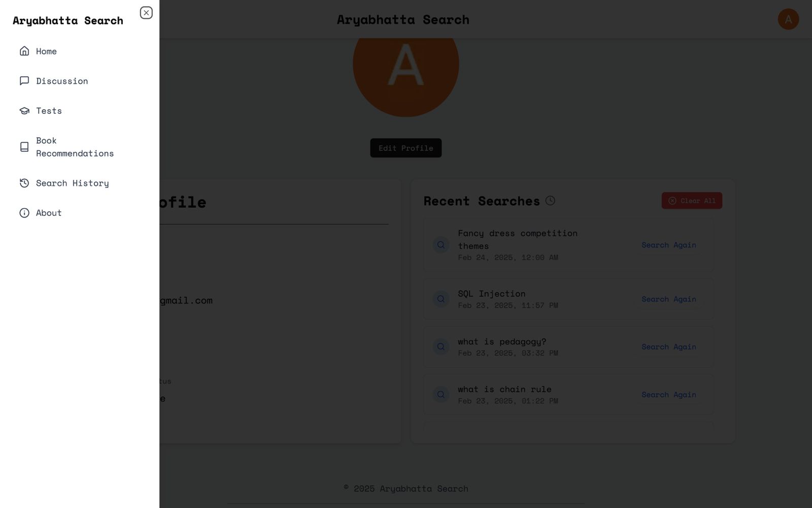Click the Aryabhatta Search header title
The width and height of the screenshot is (812, 508).
(403, 20)
